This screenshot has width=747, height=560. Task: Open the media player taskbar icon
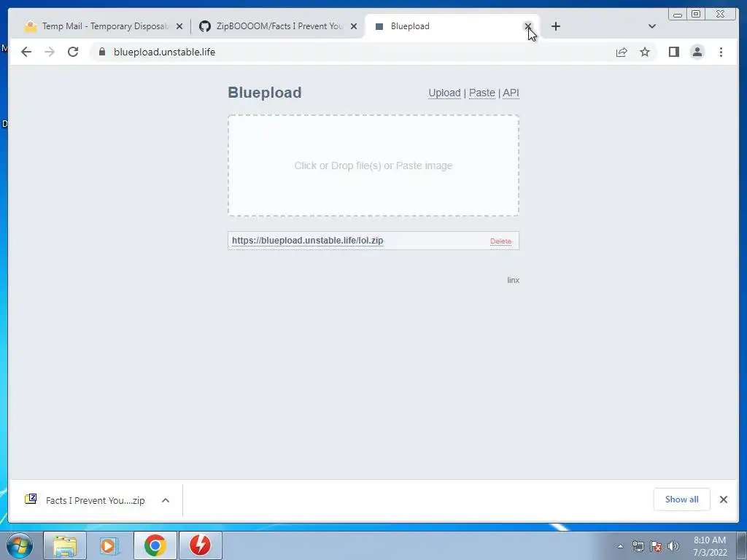(109, 545)
